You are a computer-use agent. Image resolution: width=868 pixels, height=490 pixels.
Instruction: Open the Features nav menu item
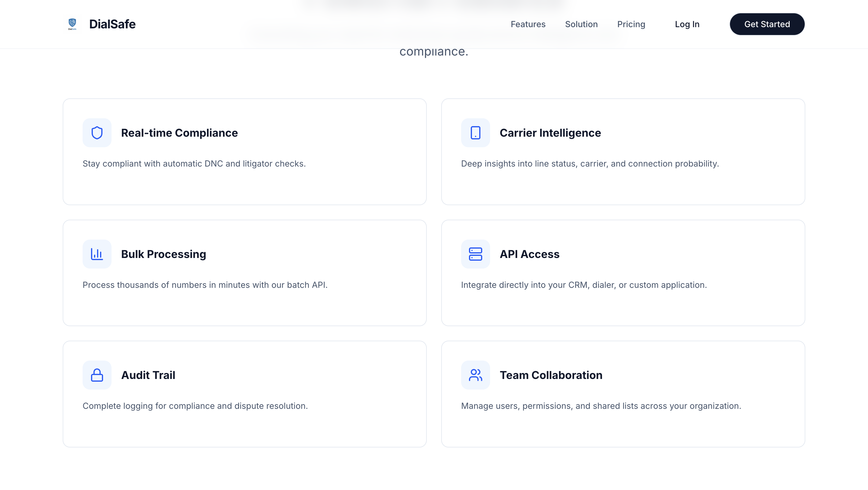(528, 24)
